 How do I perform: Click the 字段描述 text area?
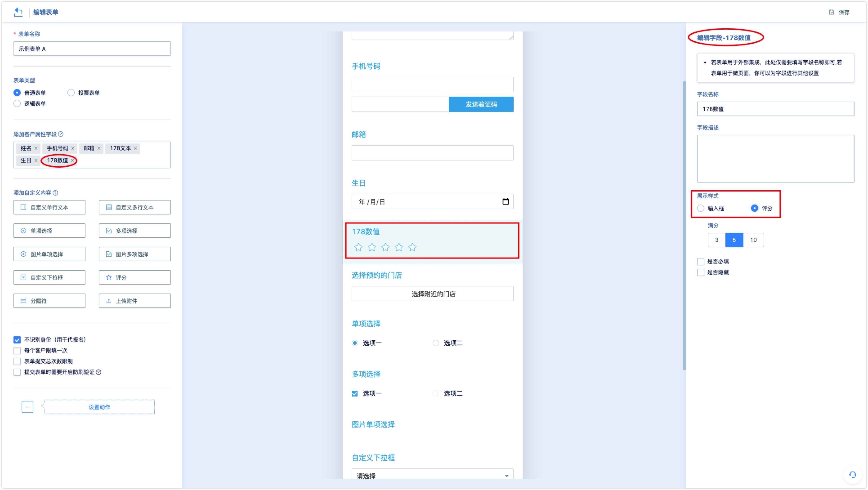click(x=775, y=159)
